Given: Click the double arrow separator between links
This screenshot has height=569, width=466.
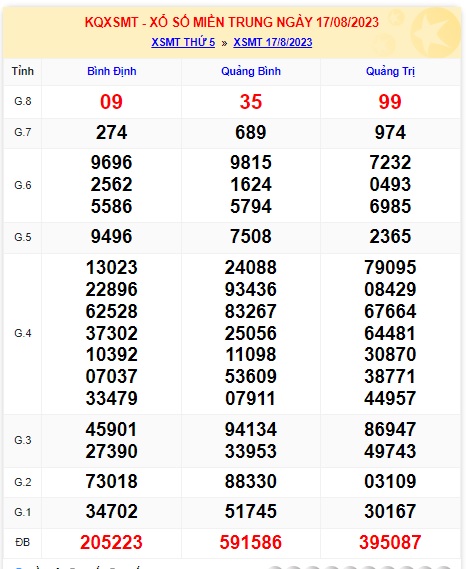Looking at the screenshot, I should 224,43.
